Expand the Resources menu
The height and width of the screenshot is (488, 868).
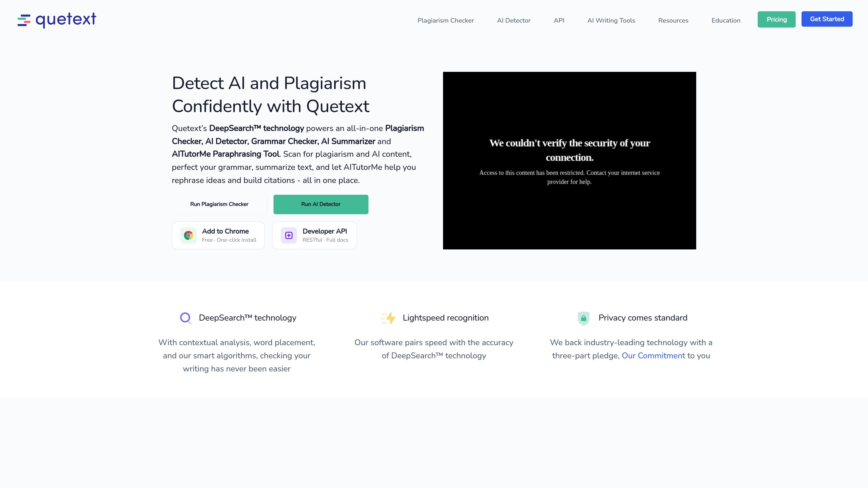[673, 21]
